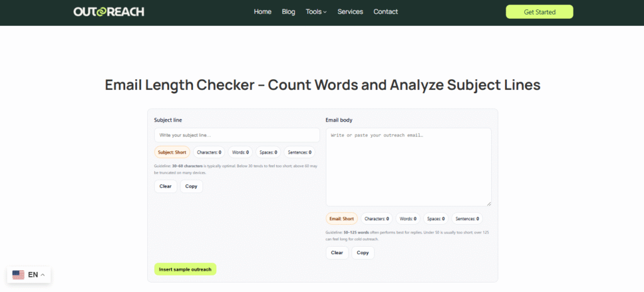Screen dimensions: 644x292
Task: Focus the Subject line input field
Action: [236, 135]
